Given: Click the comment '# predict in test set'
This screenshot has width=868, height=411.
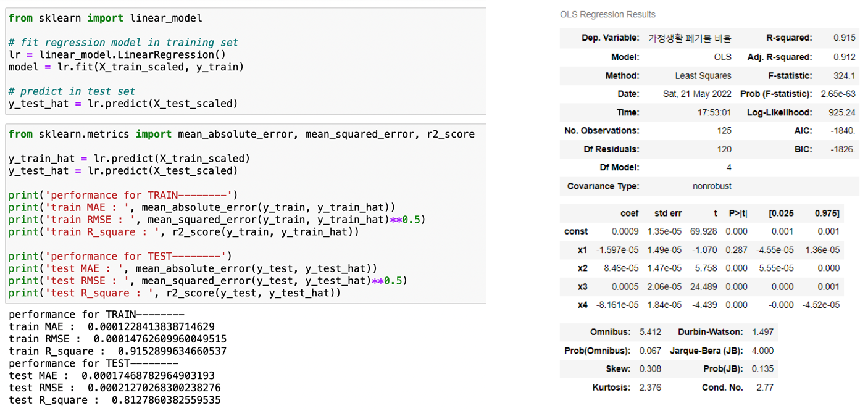Looking at the screenshot, I should [x=72, y=91].
